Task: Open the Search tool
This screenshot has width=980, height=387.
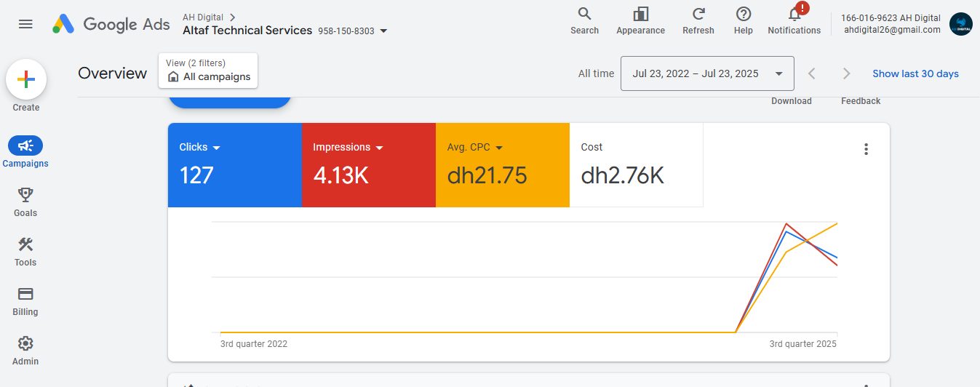Action: [584, 21]
